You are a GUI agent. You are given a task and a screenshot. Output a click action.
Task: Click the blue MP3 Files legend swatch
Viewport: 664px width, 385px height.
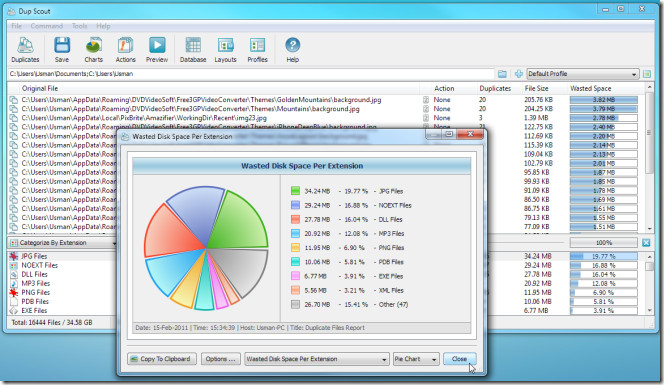tap(295, 233)
